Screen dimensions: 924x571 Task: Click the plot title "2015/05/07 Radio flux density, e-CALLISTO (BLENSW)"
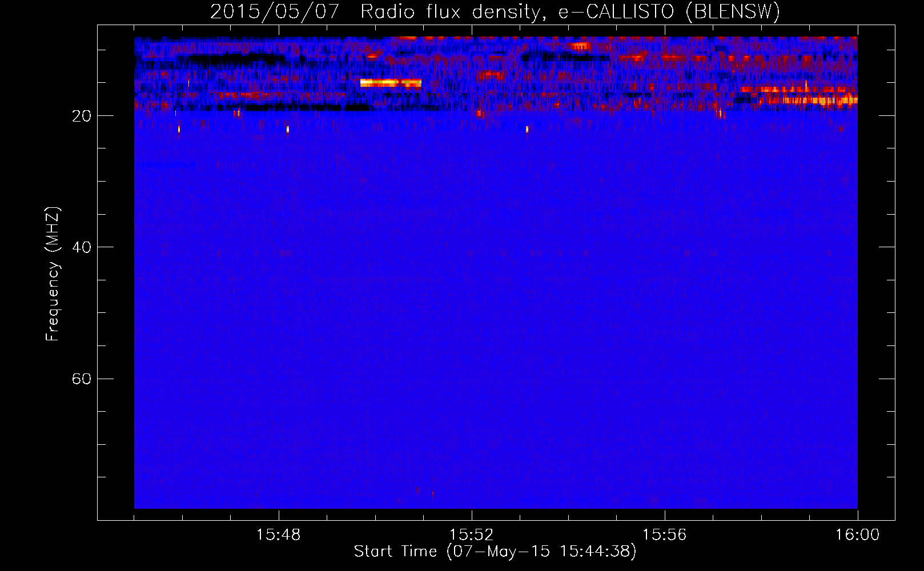495,11
